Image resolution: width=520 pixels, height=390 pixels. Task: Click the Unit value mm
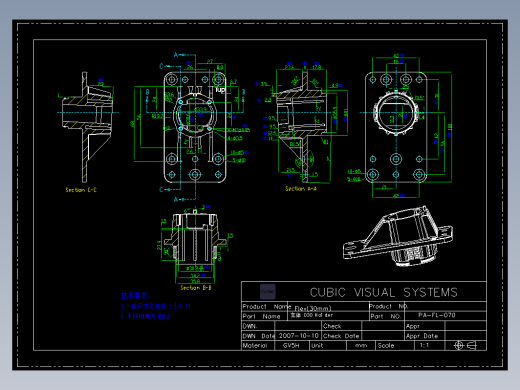tap(361, 346)
